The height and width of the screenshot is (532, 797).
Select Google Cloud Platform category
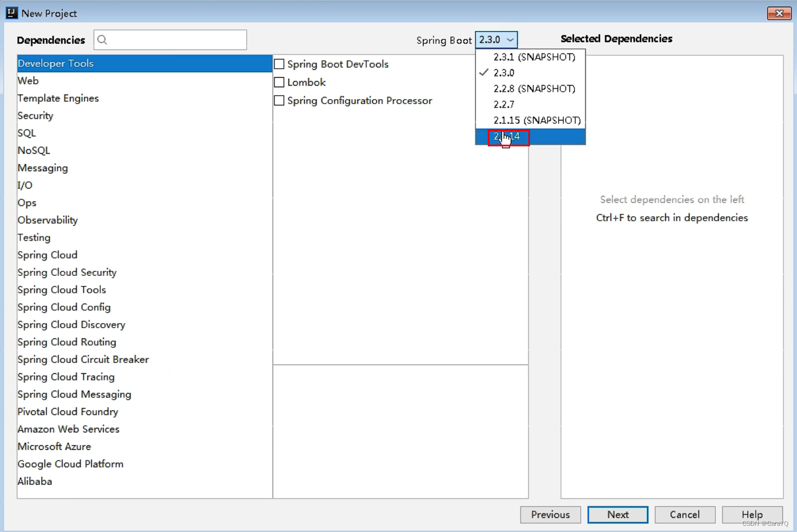[145, 465]
